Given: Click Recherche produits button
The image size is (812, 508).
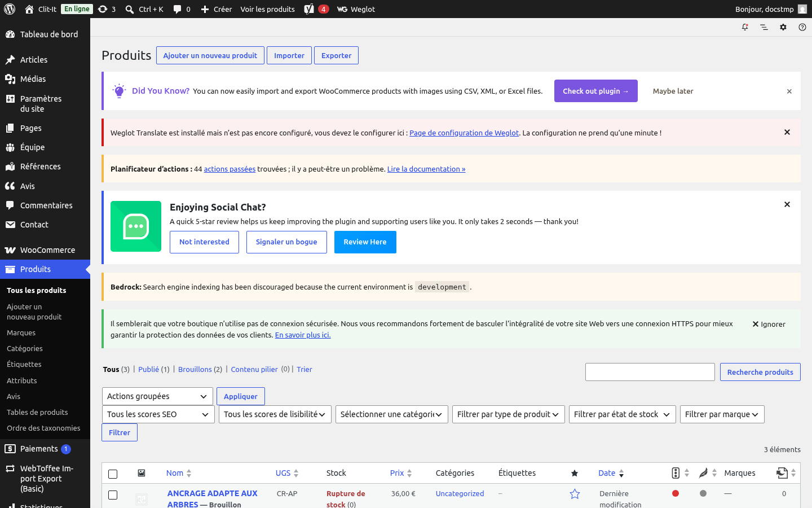Looking at the screenshot, I should (x=760, y=372).
